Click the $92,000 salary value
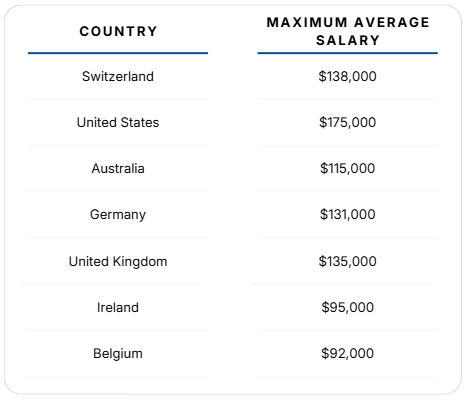The height and width of the screenshot is (400, 468). click(348, 353)
